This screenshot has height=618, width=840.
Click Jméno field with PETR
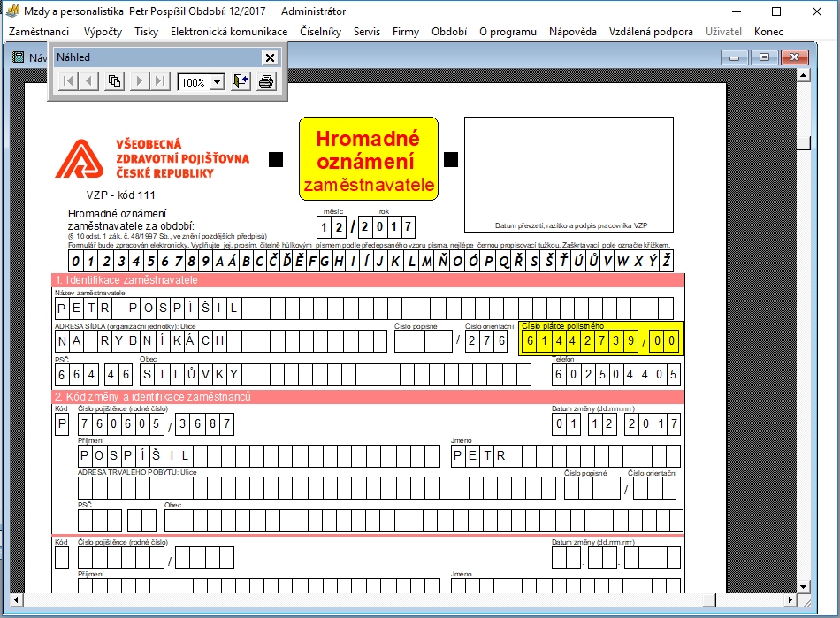(566, 456)
